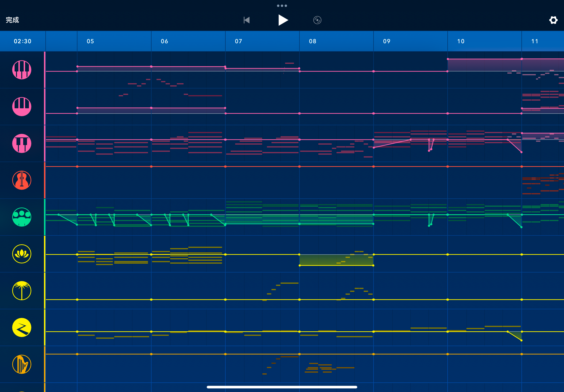564x392 pixels.
Task: Tap the 02:30 time display in the ruler
Action: tap(23, 41)
